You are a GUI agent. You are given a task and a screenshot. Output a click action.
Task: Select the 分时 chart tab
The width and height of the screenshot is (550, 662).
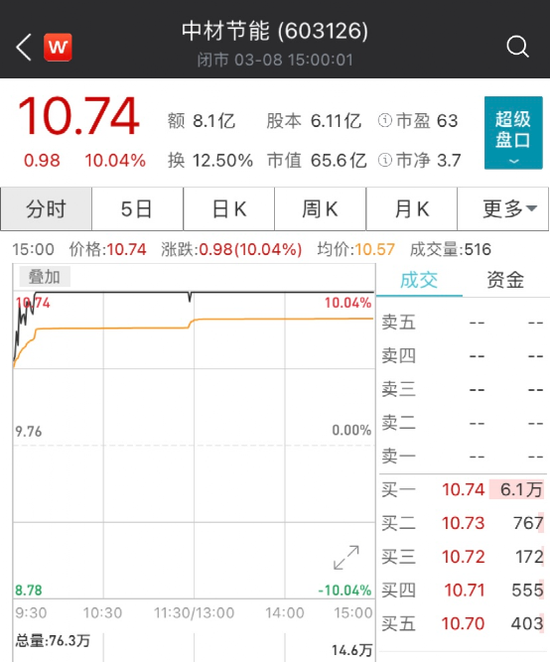tap(46, 209)
